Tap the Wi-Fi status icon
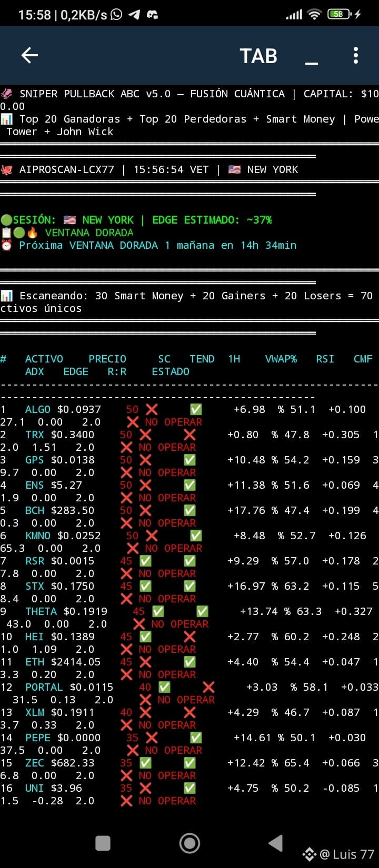 [314, 14]
